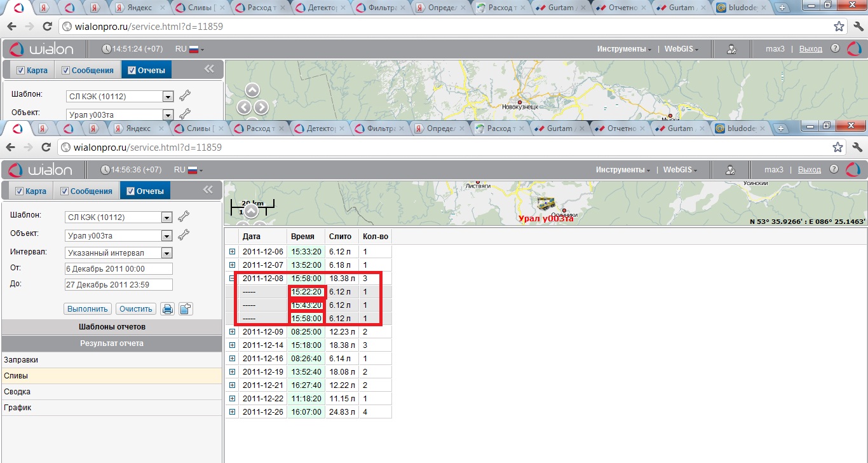Open help question mark in the 14:56 window
The image size is (868, 463).
pyautogui.click(x=834, y=170)
